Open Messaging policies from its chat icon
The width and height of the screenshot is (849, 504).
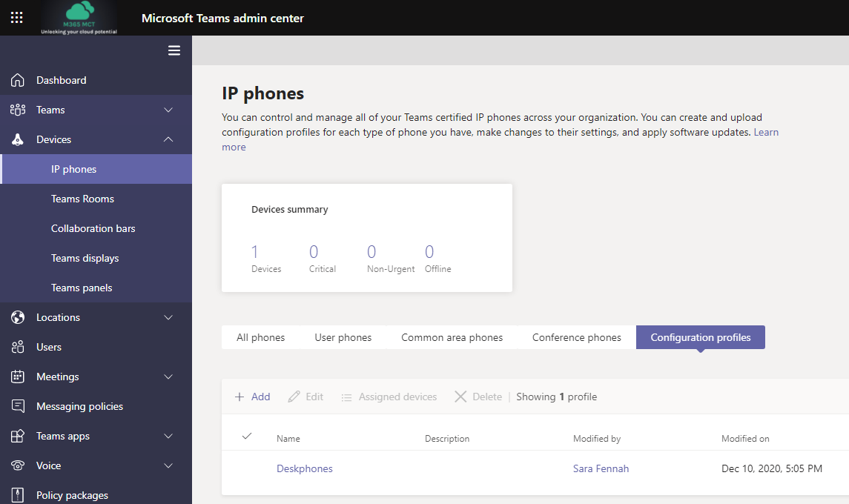click(x=17, y=405)
